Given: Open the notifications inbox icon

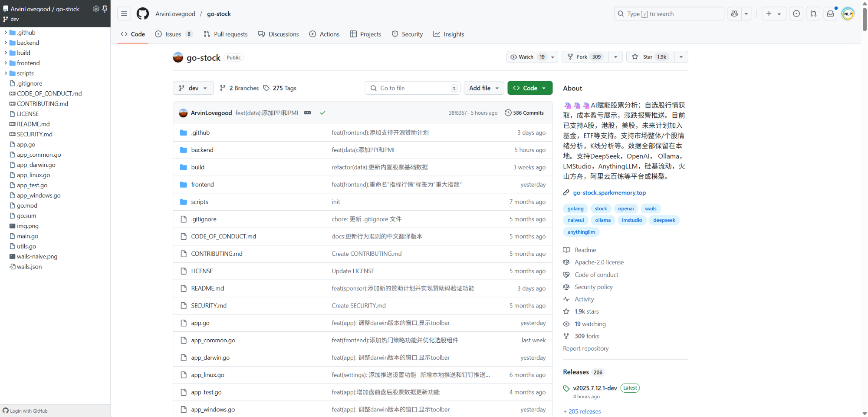Looking at the screenshot, I should (830, 13).
